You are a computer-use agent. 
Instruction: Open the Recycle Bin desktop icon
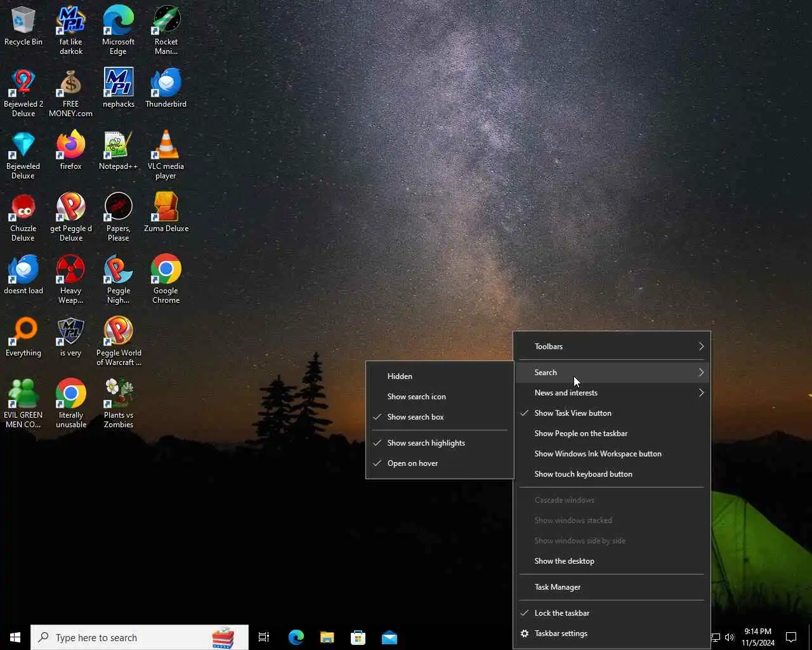[23, 27]
